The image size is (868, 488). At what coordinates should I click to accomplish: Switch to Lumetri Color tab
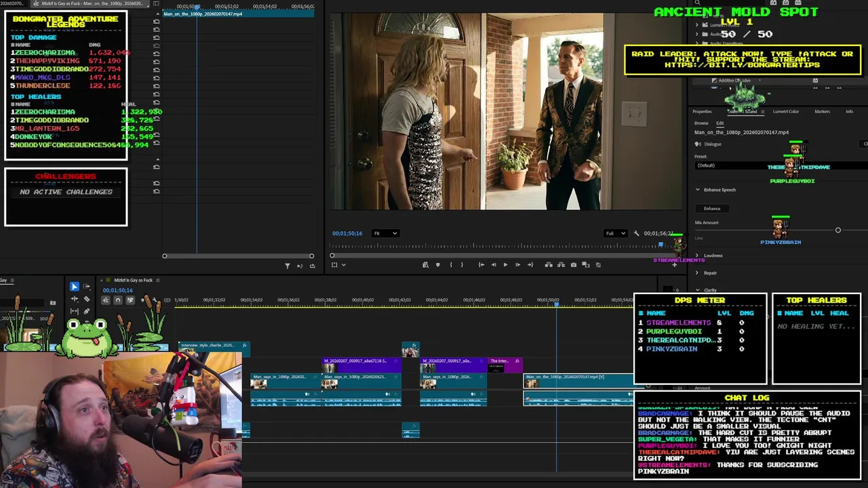[786, 111]
